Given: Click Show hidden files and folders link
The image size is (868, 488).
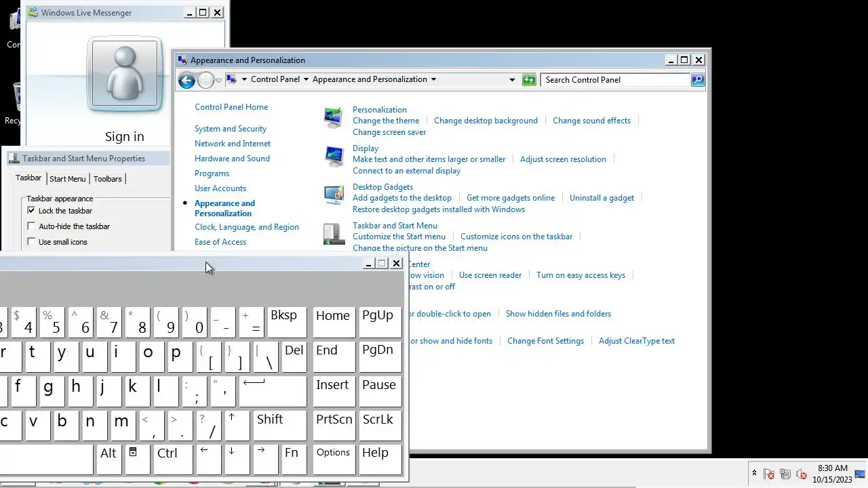Looking at the screenshot, I should pos(558,314).
